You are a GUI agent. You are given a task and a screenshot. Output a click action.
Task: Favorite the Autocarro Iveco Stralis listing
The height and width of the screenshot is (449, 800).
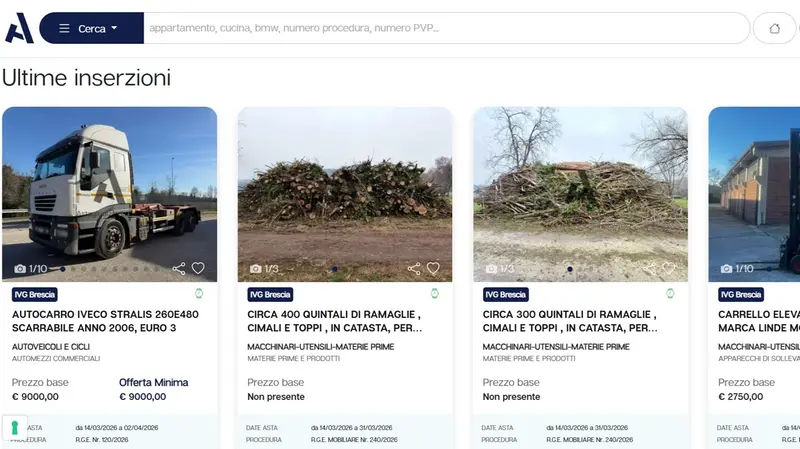(x=198, y=268)
